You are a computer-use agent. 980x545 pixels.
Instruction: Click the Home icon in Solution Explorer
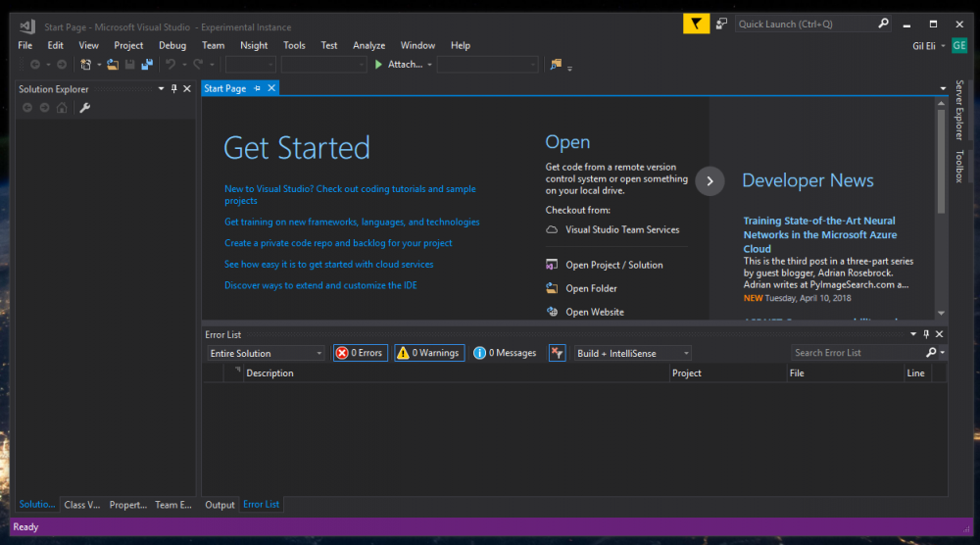61,108
